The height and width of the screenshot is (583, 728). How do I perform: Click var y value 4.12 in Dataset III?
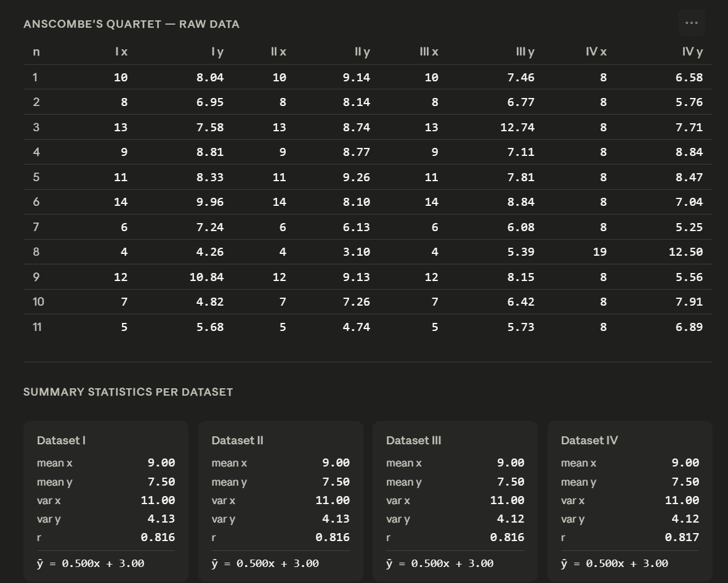point(510,519)
